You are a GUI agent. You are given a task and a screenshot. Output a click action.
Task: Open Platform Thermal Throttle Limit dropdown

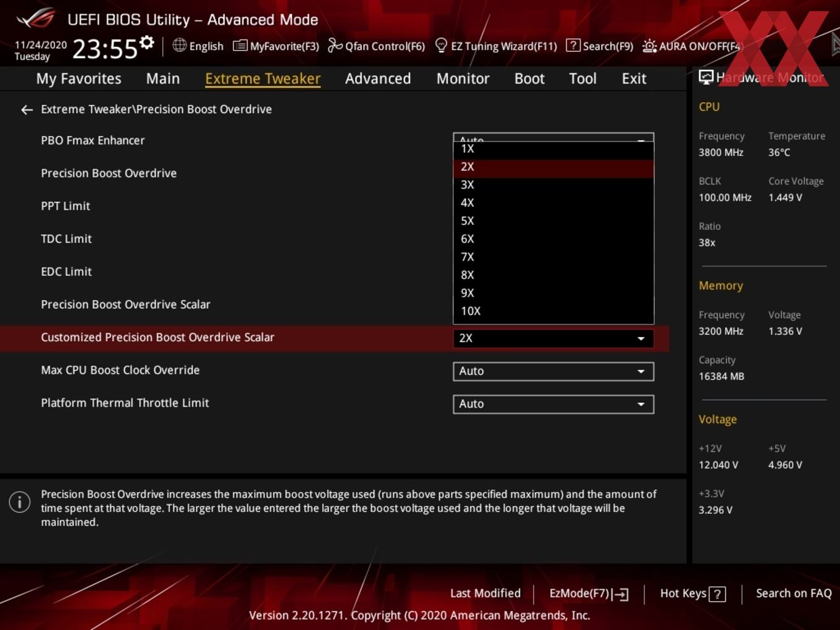(x=553, y=404)
